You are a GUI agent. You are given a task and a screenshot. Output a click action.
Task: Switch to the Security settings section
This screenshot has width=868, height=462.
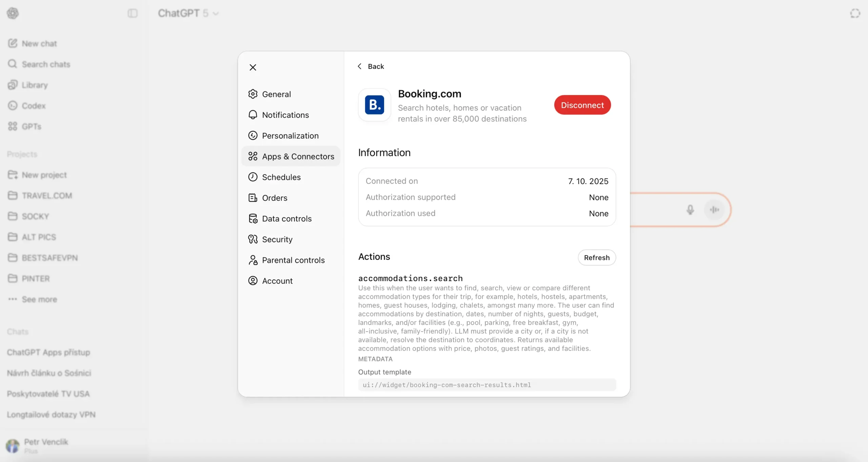(277, 239)
